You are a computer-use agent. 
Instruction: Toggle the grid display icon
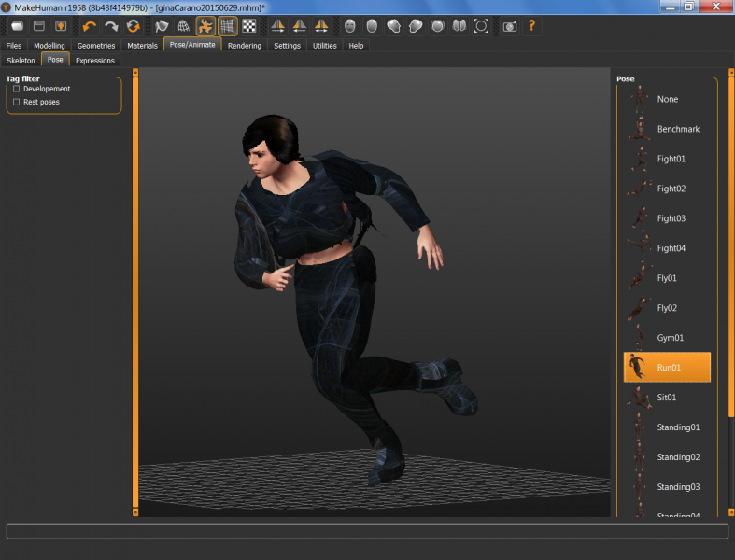(227, 26)
